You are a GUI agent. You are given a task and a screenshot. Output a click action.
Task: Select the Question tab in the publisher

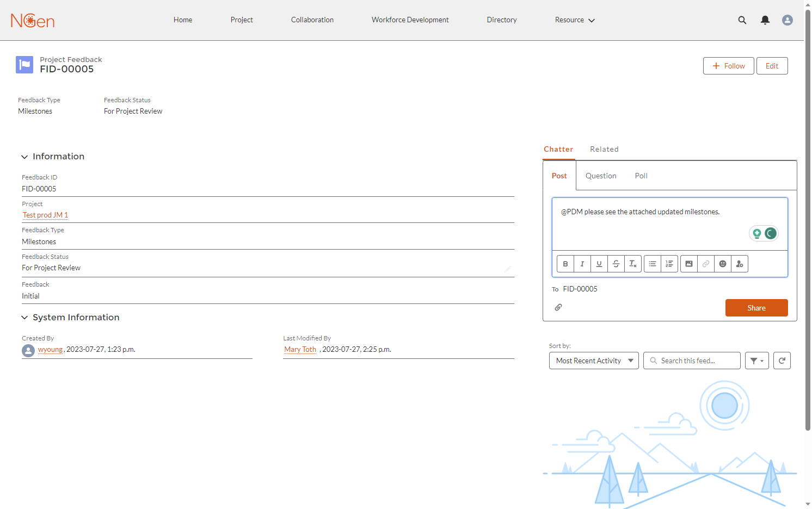(x=601, y=176)
